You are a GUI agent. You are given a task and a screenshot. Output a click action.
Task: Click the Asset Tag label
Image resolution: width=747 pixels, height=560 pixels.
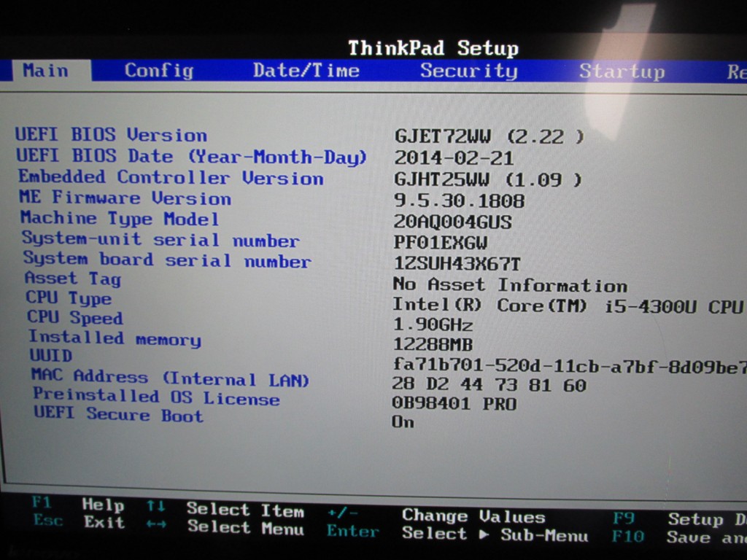[x=72, y=278]
